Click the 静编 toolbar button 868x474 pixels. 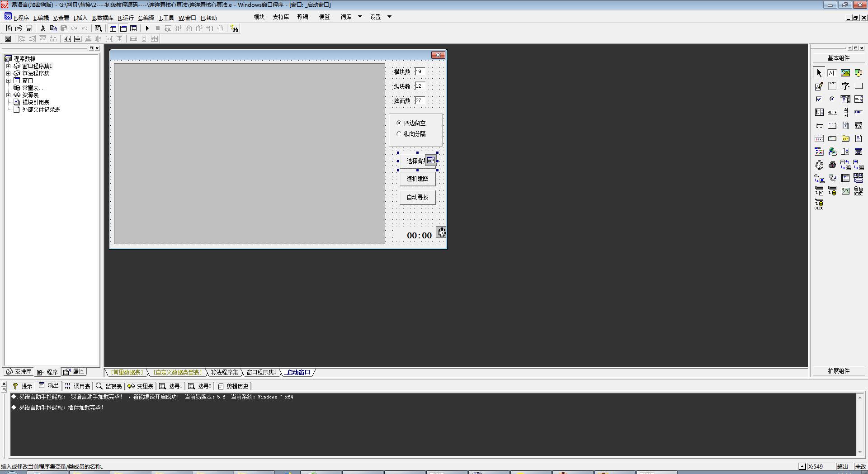pos(302,17)
